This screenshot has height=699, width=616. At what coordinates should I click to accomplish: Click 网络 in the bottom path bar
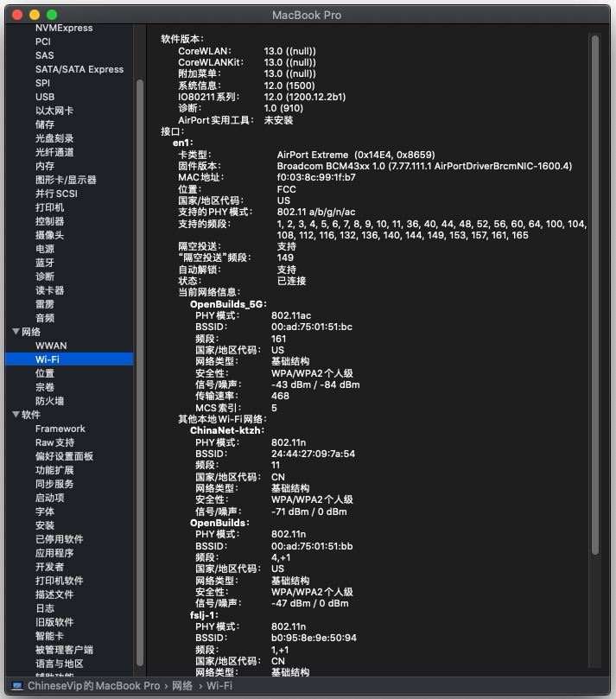tap(182, 686)
